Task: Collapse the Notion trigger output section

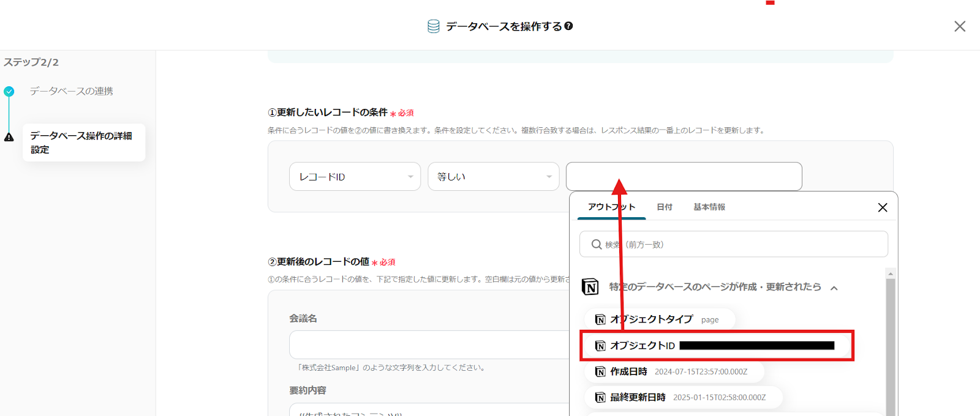Action: 834,288
